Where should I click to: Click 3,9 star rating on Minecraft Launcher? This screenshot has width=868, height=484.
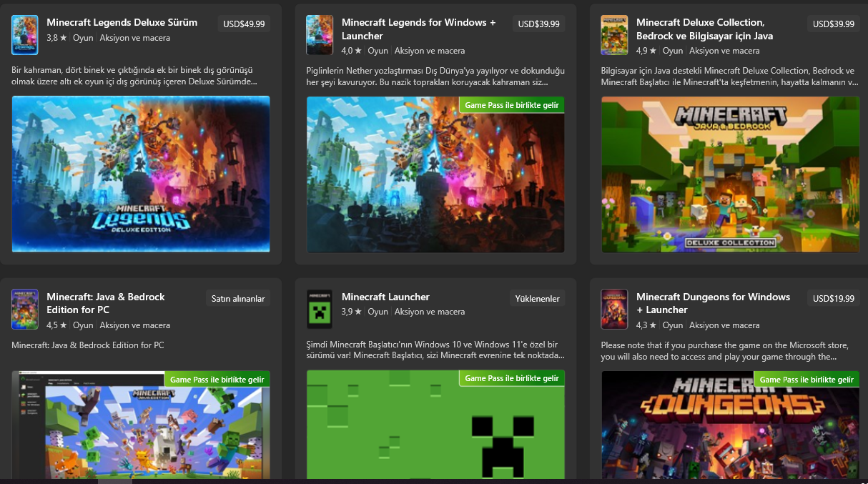352,312
